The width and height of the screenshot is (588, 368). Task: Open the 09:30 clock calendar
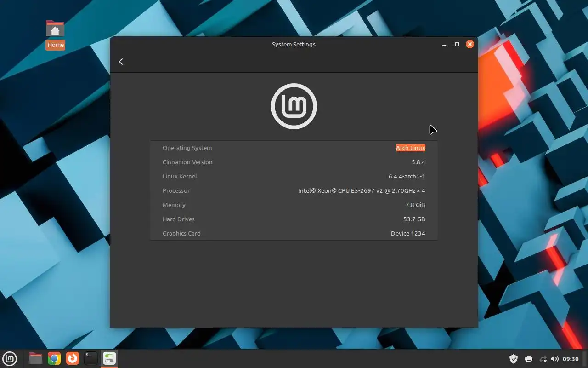571,359
